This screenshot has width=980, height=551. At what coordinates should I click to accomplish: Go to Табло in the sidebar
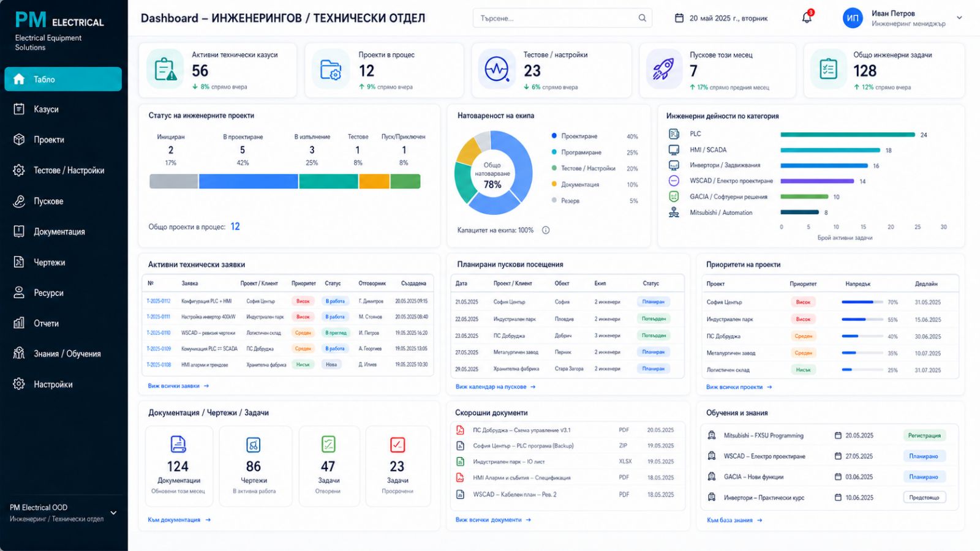pyautogui.click(x=63, y=79)
